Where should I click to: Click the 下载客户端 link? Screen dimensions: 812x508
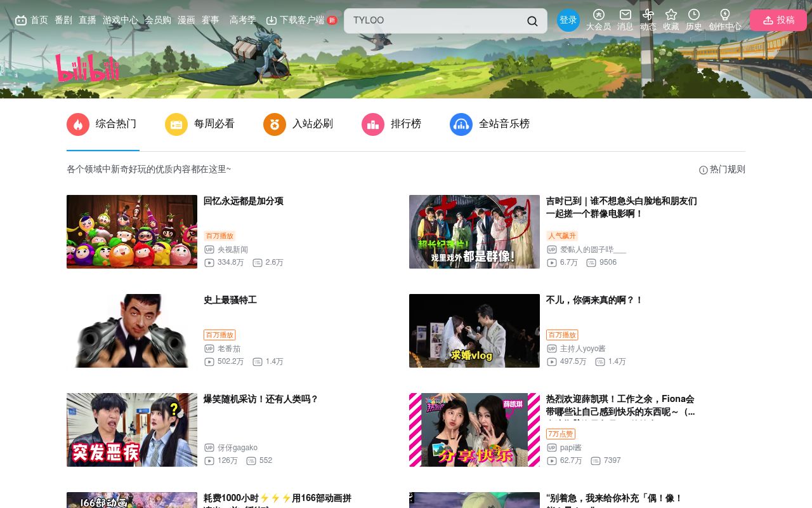(x=302, y=20)
